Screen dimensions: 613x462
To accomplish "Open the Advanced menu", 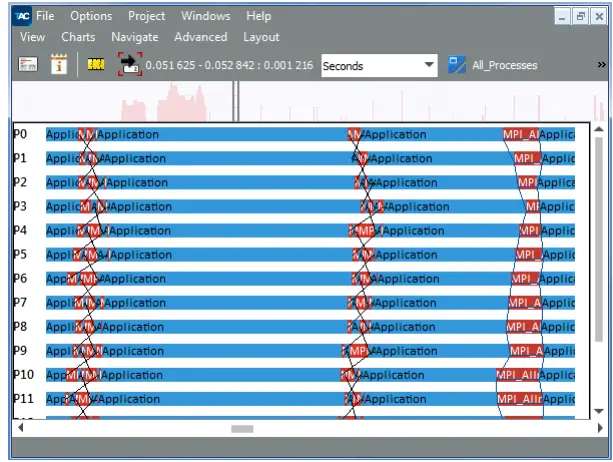I will [x=201, y=37].
